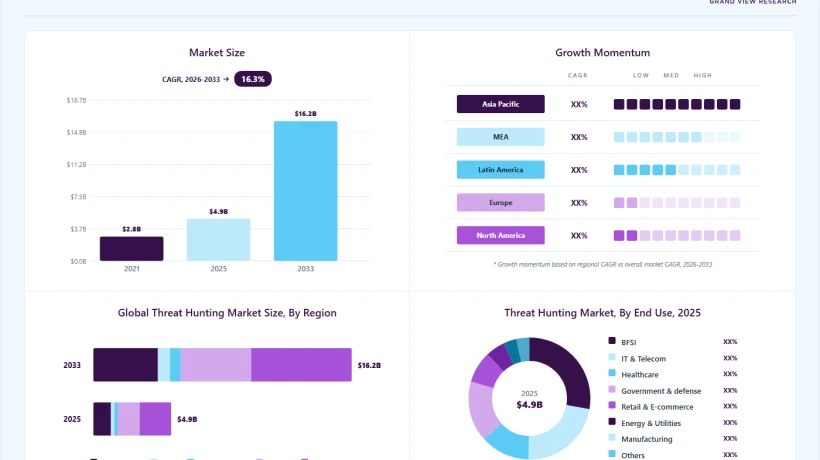Image resolution: width=820 pixels, height=460 pixels.
Task: Click the 2033 stacked region bar
Action: pos(222,365)
